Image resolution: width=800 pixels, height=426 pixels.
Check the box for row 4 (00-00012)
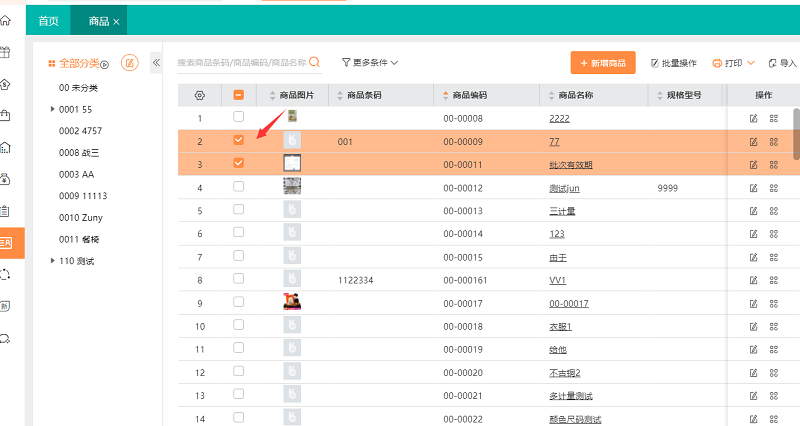pos(238,186)
